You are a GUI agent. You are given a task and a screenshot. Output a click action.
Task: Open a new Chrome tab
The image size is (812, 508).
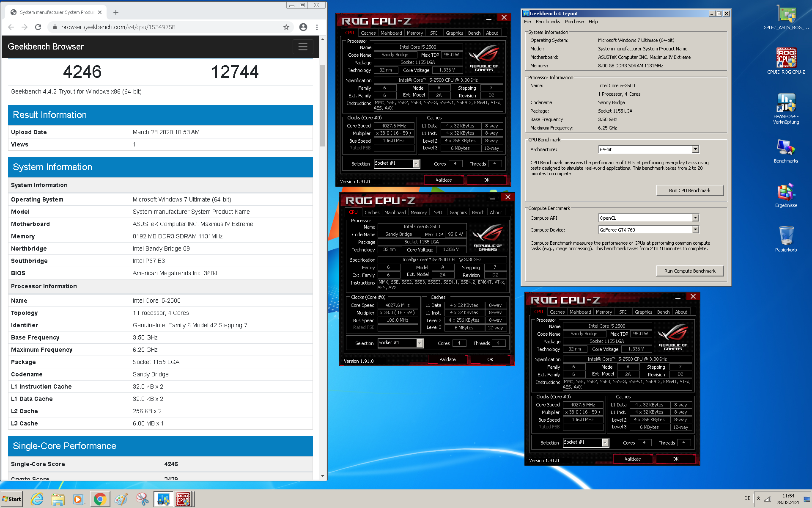(x=116, y=12)
